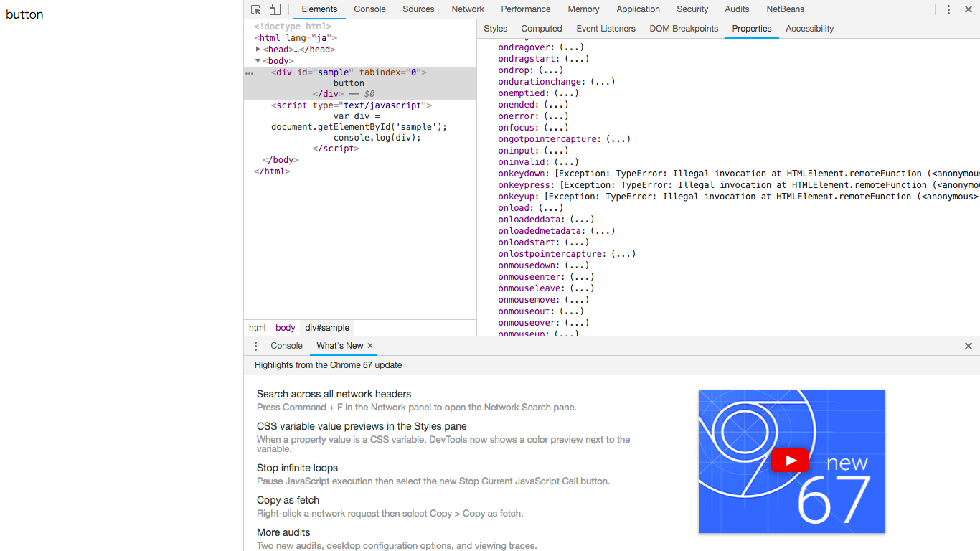Close the What's New tab
Viewport: 980px width, 551px height.
(x=370, y=345)
